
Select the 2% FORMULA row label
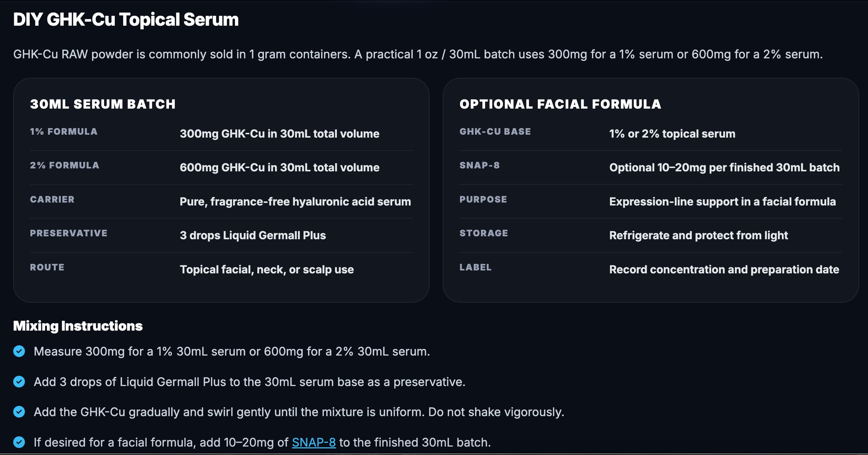click(x=65, y=165)
